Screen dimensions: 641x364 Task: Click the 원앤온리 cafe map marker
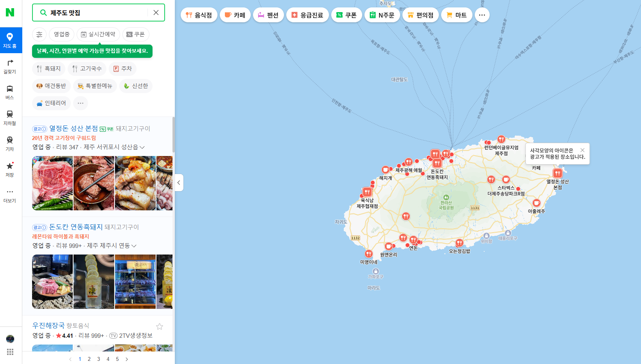(389, 246)
